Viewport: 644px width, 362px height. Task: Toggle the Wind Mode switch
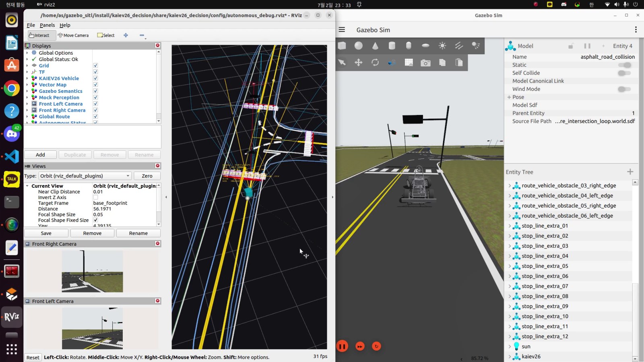tap(624, 89)
